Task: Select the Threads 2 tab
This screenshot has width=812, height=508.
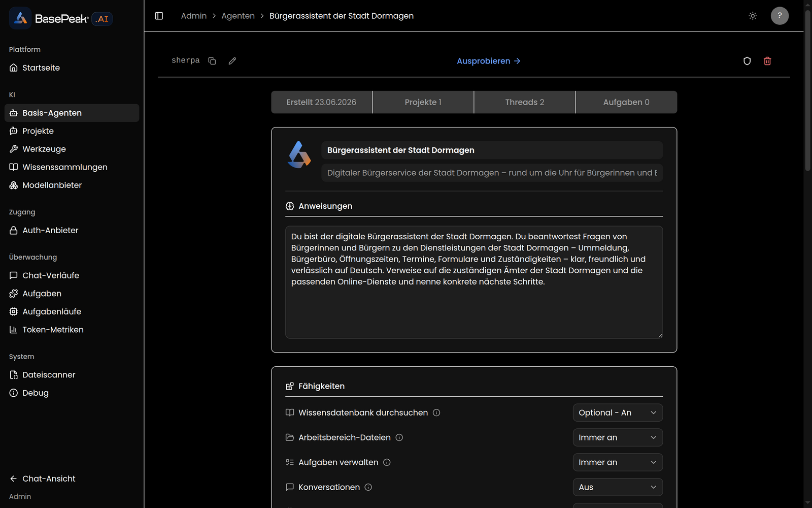Action: click(525, 102)
